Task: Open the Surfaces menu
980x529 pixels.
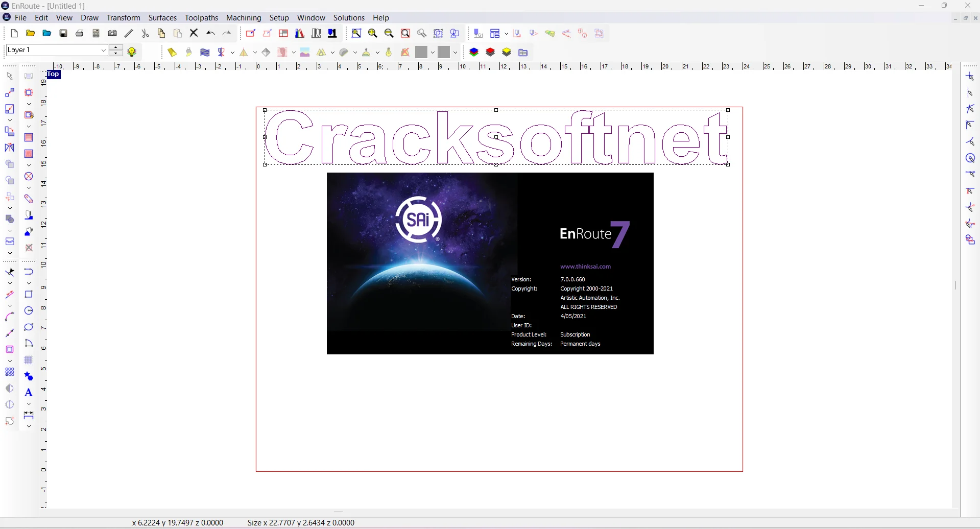Action: (x=162, y=18)
